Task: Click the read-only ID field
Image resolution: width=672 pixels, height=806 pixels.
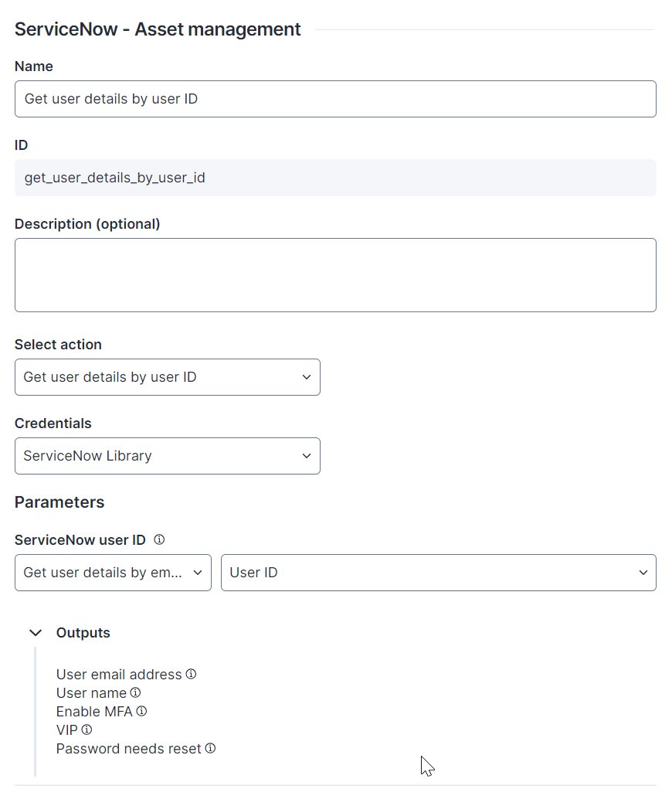Action: click(335, 178)
